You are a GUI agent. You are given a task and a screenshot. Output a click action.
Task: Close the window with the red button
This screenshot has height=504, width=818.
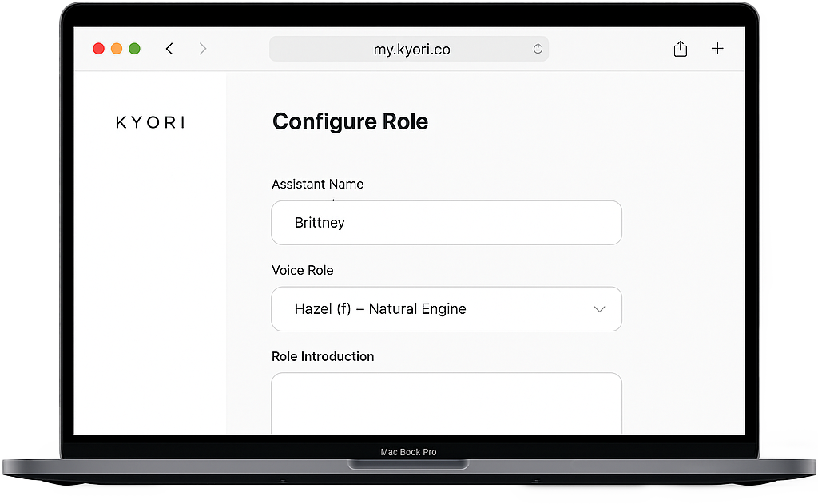[99, 49]
